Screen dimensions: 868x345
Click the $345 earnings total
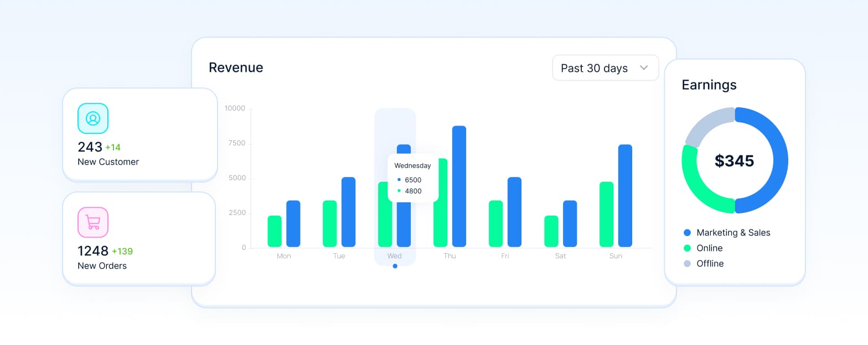click(735, 161)
